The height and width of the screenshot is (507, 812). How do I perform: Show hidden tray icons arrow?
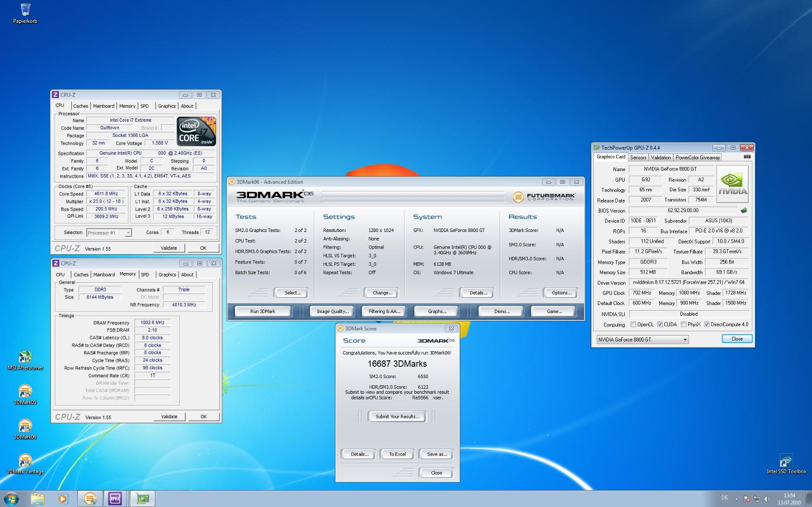(736, 499)
